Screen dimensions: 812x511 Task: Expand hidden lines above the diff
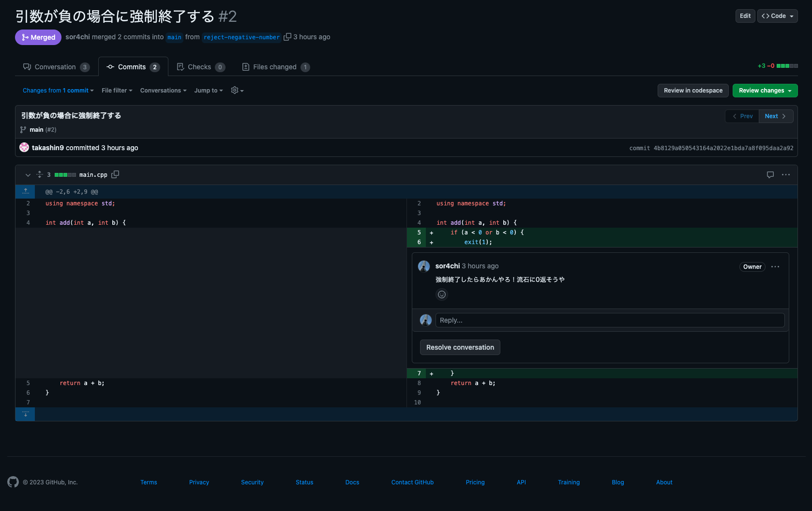click(x=25, y=192)
